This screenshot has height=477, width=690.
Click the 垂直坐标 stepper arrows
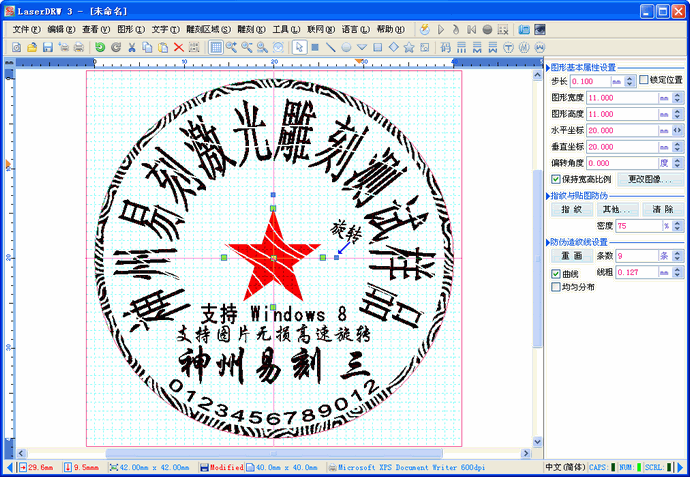pyautogui.click(x=678, y=147)
